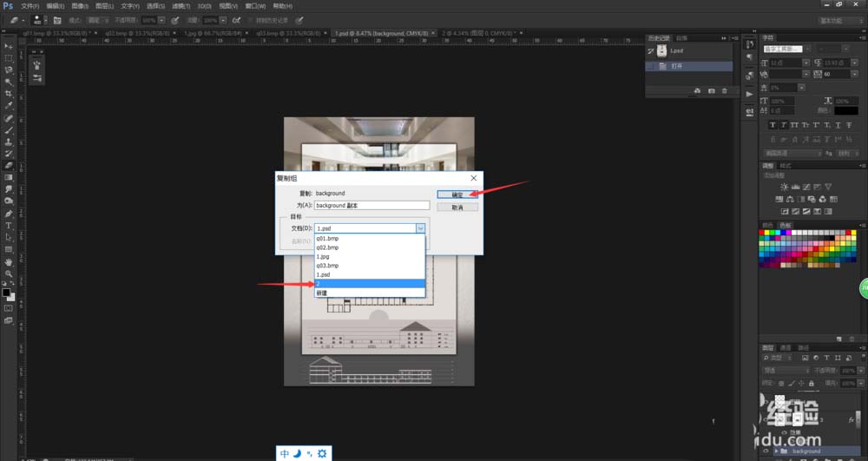Select the Horizontal Type tool

[x=9, y=225]
